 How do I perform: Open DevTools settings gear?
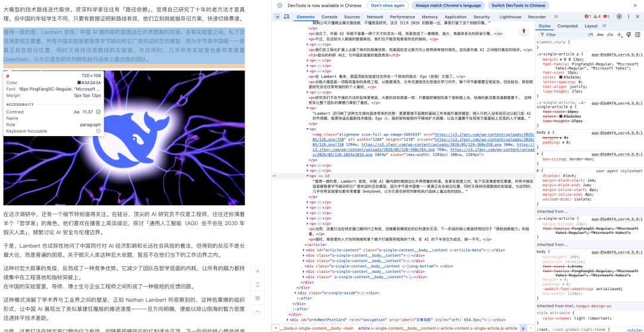[619, 17]
